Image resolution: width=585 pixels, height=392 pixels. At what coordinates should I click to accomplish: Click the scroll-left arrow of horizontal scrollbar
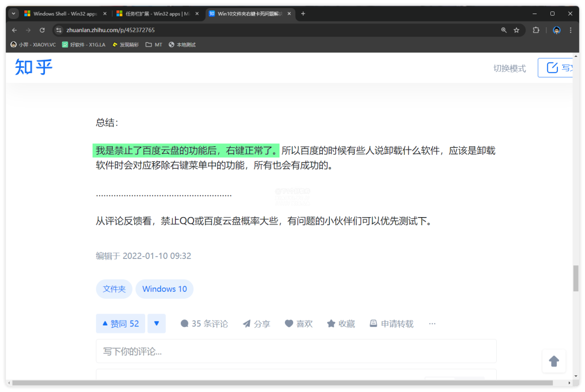pos(9,383)
